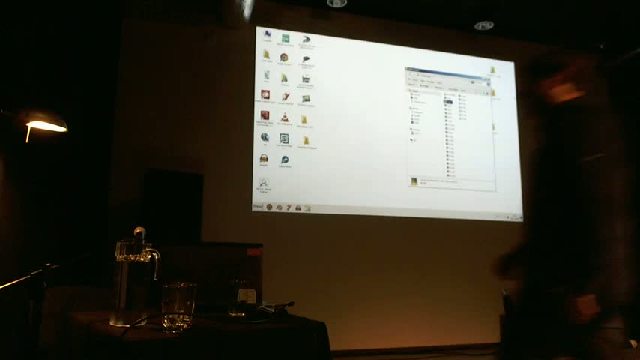Open the yellow folder below the VLC row

[x=306, y=141]
